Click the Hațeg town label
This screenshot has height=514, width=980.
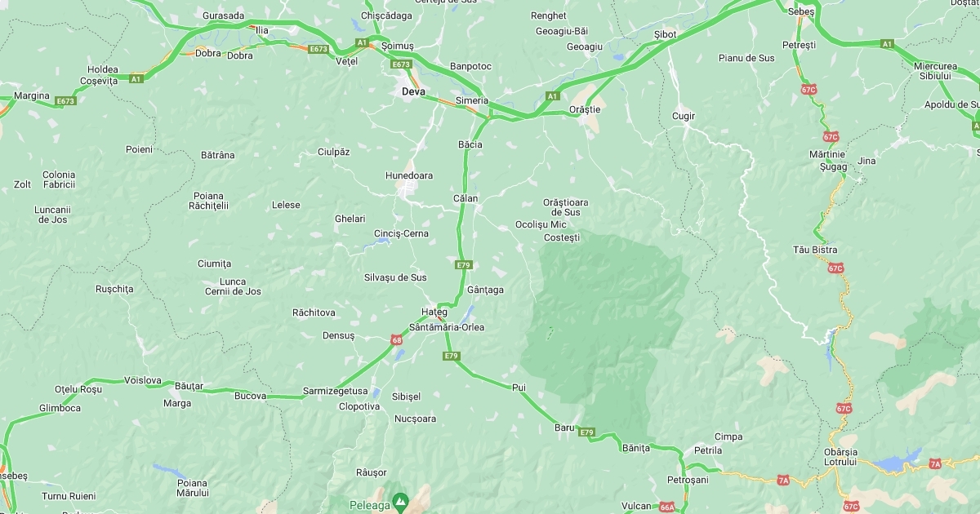tap(434, 312)
